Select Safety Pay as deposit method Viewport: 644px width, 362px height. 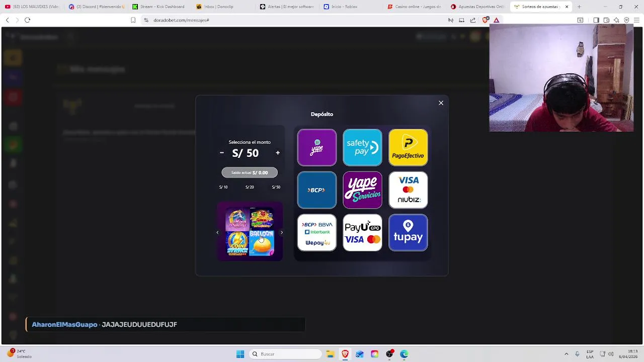click(x=362, y=147)
